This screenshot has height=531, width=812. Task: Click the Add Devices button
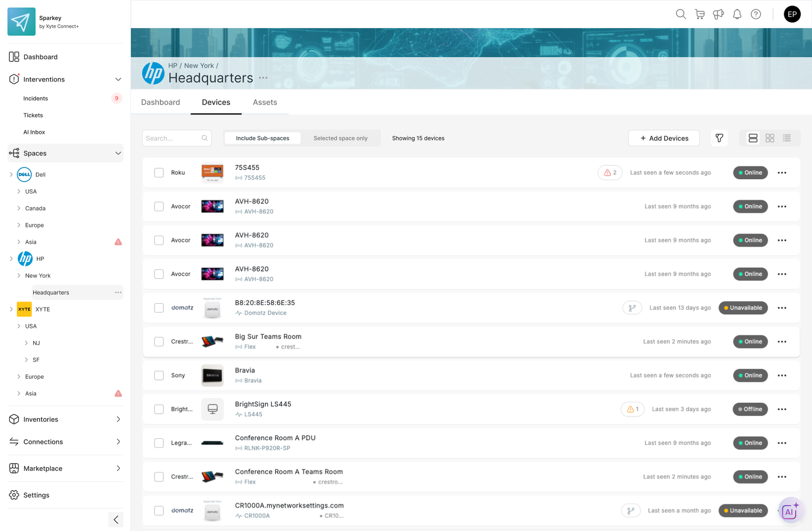[663, 138]
